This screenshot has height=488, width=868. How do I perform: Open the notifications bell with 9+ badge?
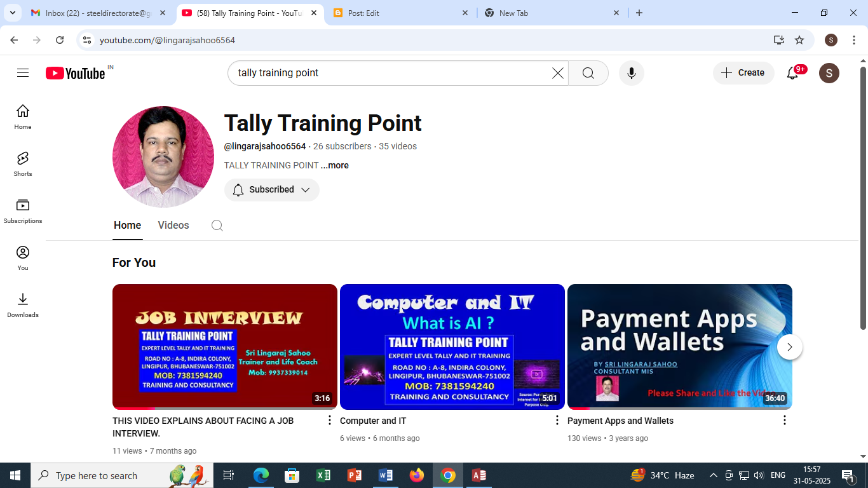coord(792,73)
